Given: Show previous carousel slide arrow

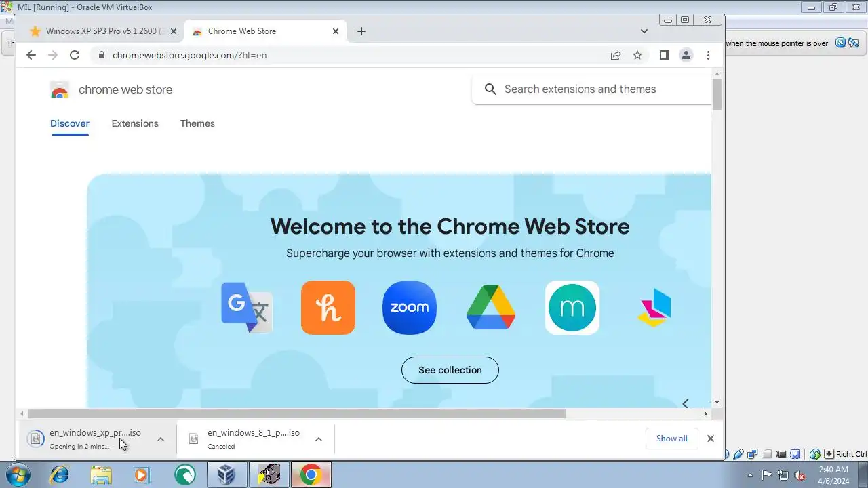Looking at the screenshot, I should pyautogui.click(x=686, y=403).
